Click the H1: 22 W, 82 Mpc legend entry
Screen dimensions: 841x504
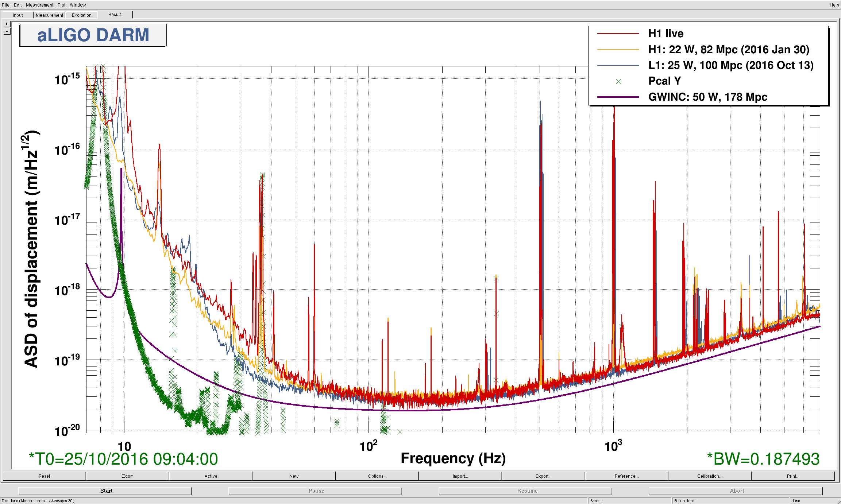point(729,50)
